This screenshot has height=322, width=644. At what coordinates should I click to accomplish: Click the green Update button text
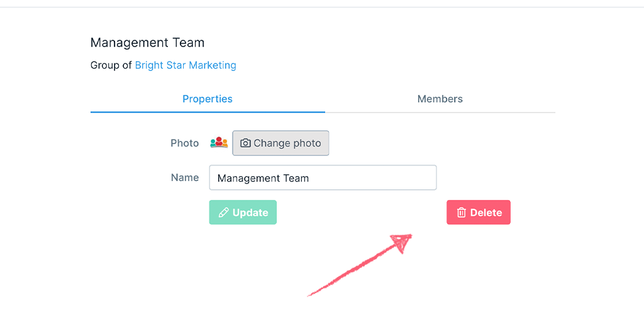tap(250, 213)
